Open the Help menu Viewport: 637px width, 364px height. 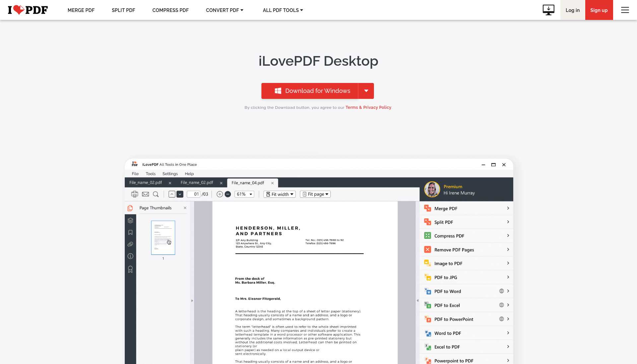(x=189, y=174)
